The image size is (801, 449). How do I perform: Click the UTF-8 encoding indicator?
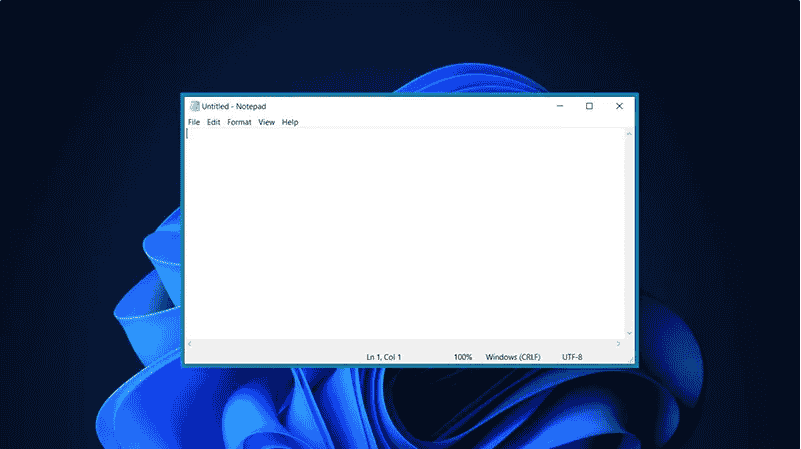pyautogui.click(x=572, y=357)
